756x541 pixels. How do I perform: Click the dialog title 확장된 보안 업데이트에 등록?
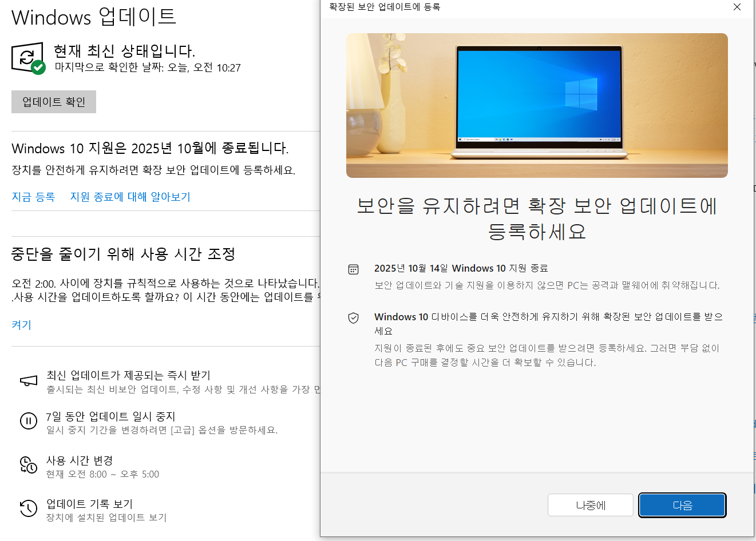pyautogui.click(x=385, y=7)
